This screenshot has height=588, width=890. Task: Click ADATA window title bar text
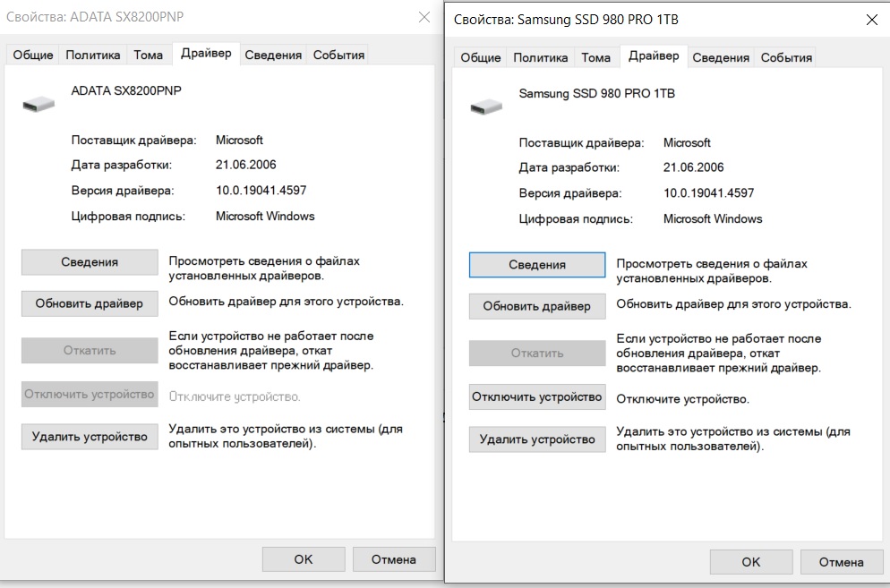(x=95, y=17)
